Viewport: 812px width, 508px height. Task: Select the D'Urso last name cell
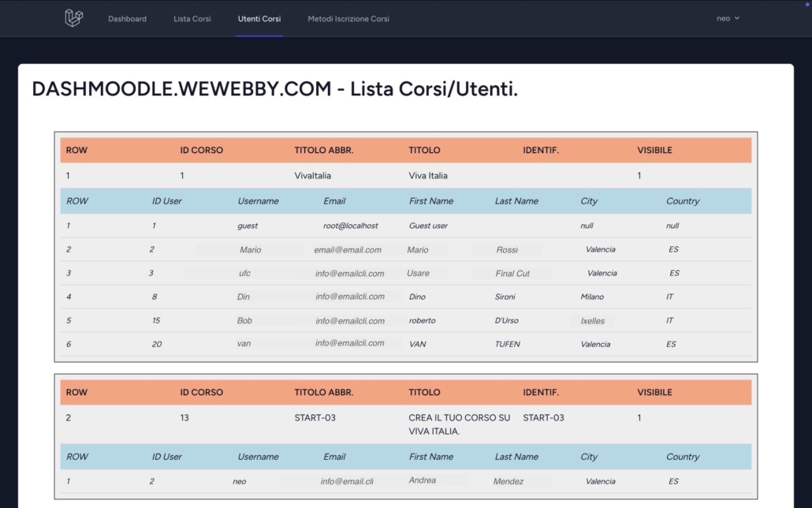[505, 321]
